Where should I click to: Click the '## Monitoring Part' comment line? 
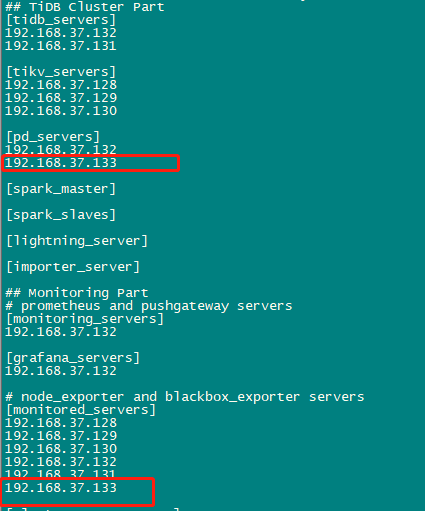77,293
